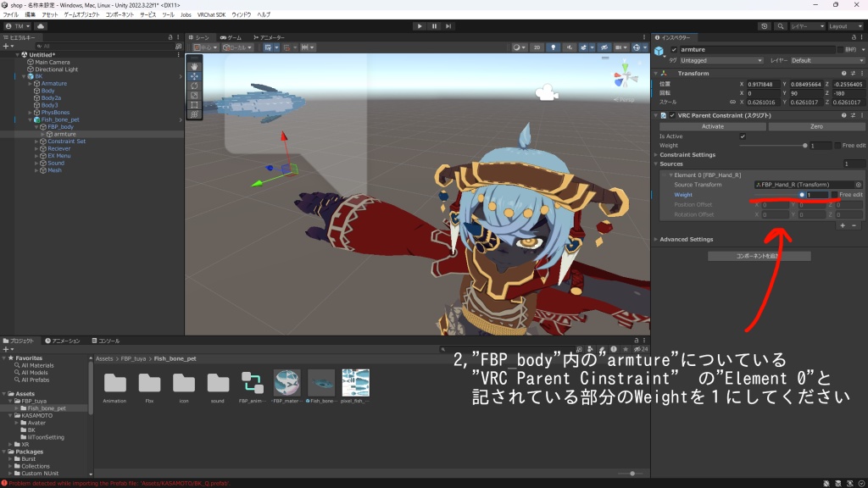Open the ゲームオブジェクト menu
The image size is (868, 488).
tap(81, 15)
